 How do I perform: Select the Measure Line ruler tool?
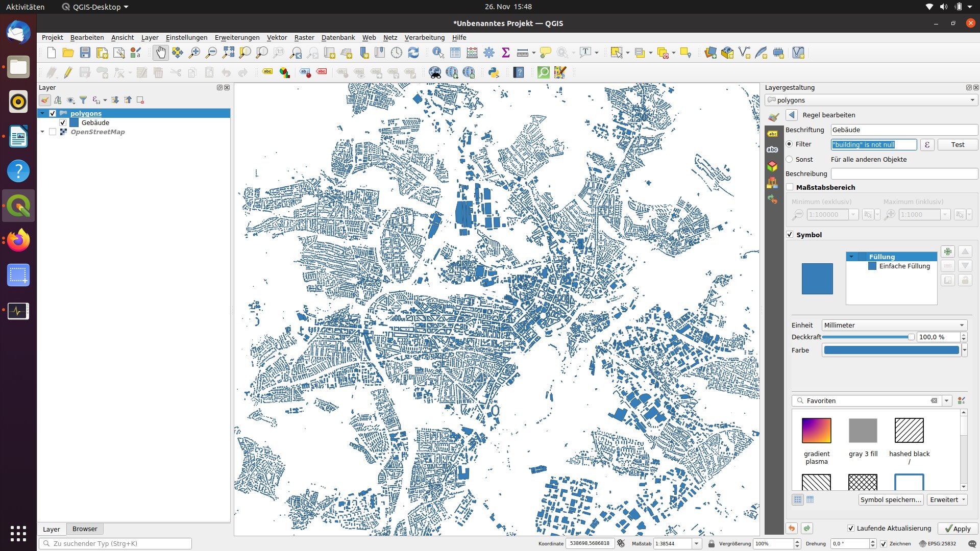tap(522, 53)
